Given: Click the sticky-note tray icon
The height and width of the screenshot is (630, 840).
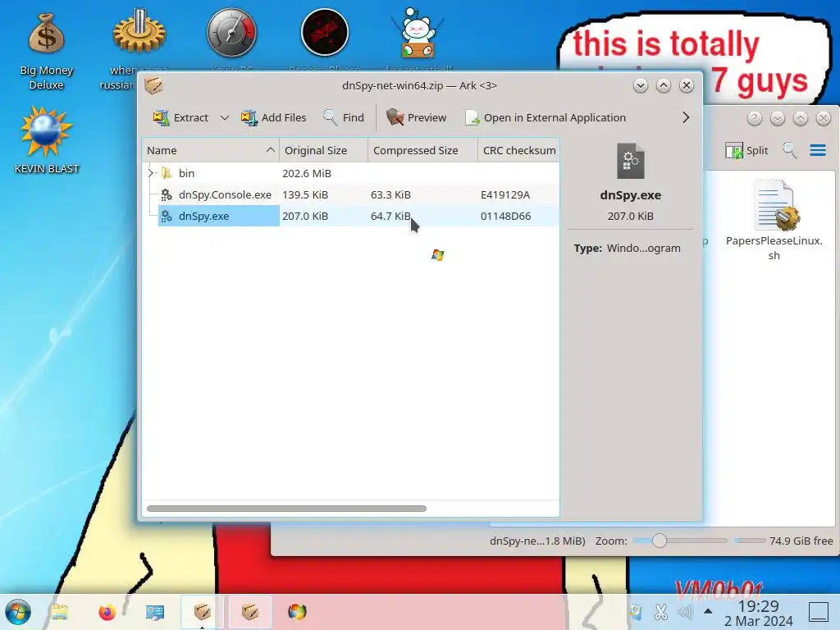Looking at the screenshot, I should point(637,611).
